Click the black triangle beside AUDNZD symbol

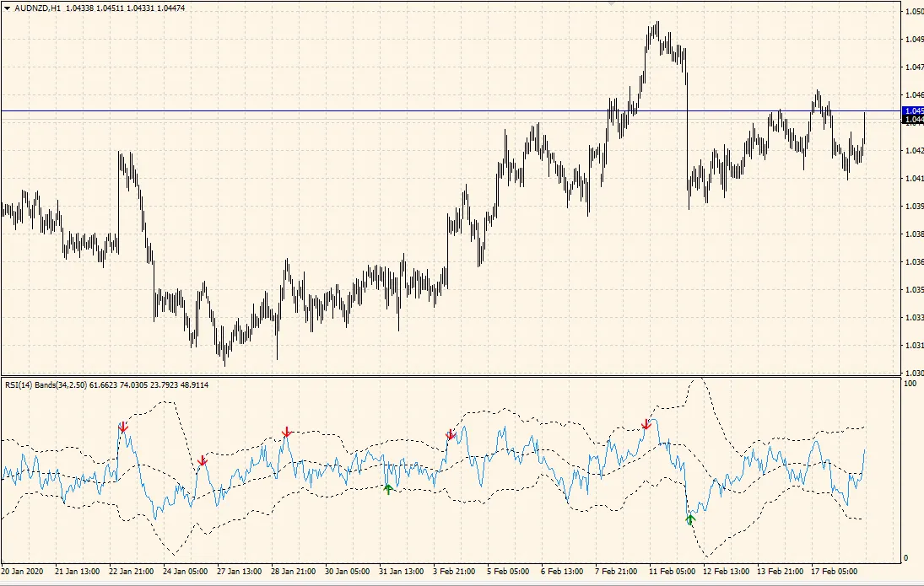[7, 8]
